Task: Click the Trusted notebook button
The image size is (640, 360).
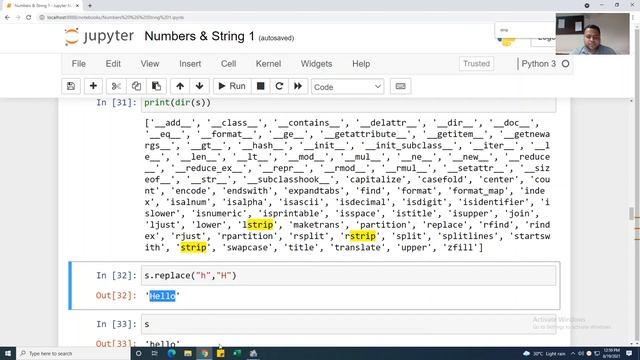Action: 476,64
